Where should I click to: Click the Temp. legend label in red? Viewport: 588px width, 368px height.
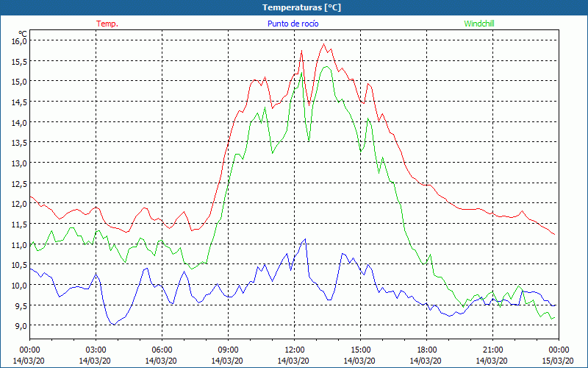coord(107,24)
